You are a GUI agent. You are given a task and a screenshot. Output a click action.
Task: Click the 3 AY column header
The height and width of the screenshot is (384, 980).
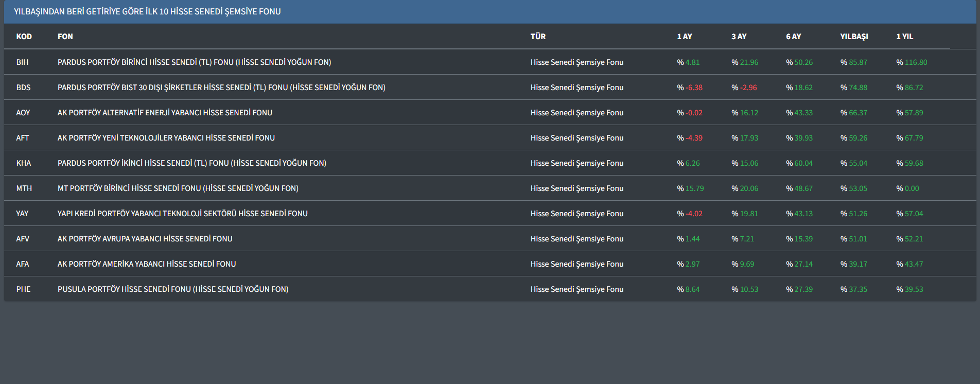[x=739, y=37]
